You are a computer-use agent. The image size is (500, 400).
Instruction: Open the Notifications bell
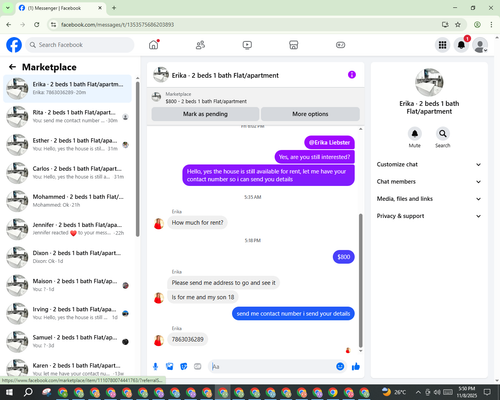click(461, 45)
